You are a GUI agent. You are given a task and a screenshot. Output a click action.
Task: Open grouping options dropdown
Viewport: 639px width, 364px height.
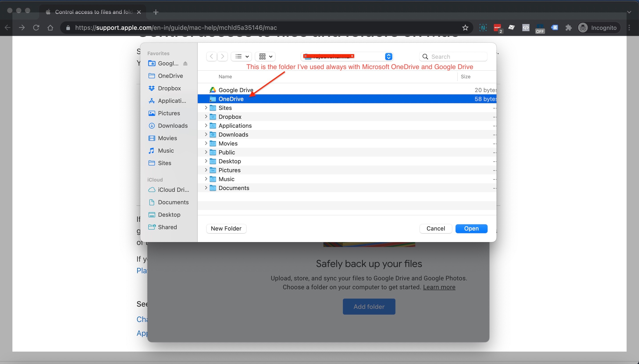(265, 57)
